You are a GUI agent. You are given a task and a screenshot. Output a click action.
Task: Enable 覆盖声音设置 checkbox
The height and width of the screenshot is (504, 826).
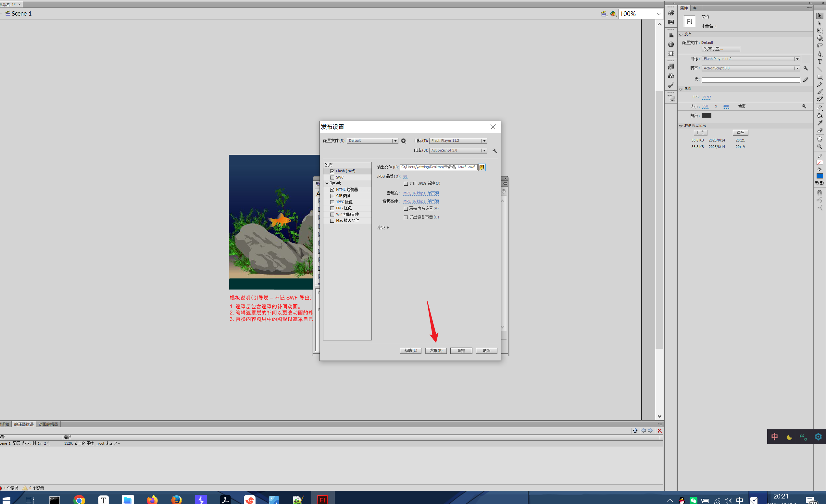click(x=406, y=209)
